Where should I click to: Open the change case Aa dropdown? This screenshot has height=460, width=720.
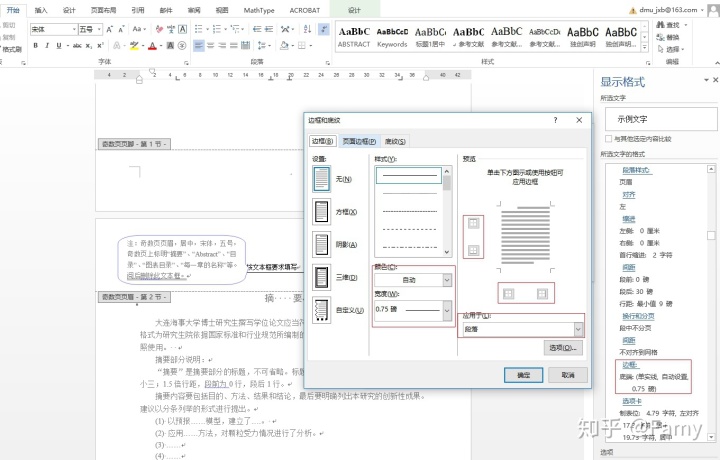pyautogui.click(x=139, y=29)
